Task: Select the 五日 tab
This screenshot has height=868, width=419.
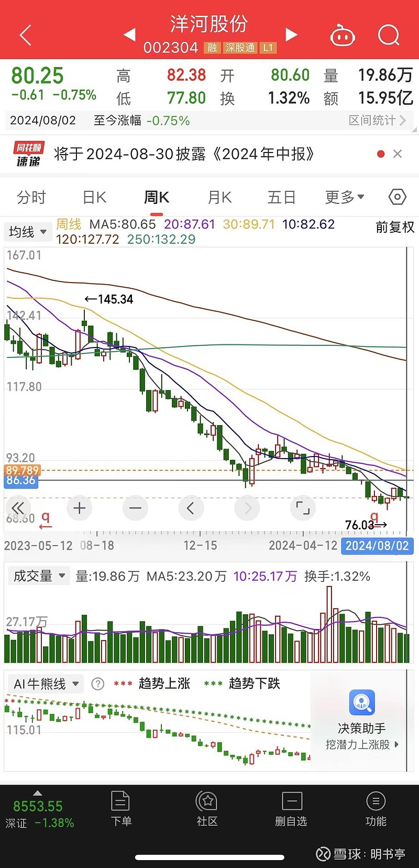Action: pos(282,197)
